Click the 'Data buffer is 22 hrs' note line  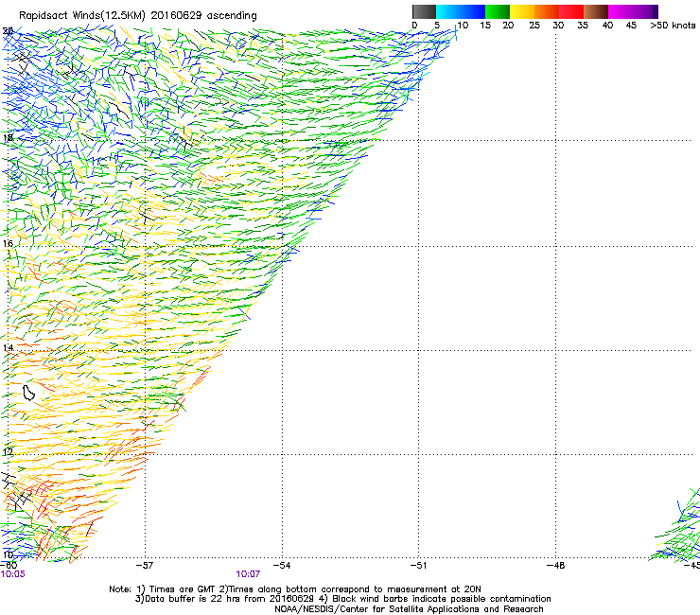pos(342,599)
